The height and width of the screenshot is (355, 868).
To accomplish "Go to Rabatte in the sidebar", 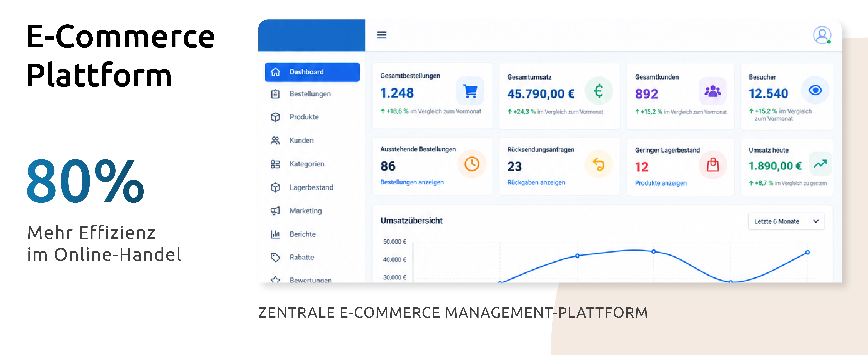I will [x=302, y=257].
